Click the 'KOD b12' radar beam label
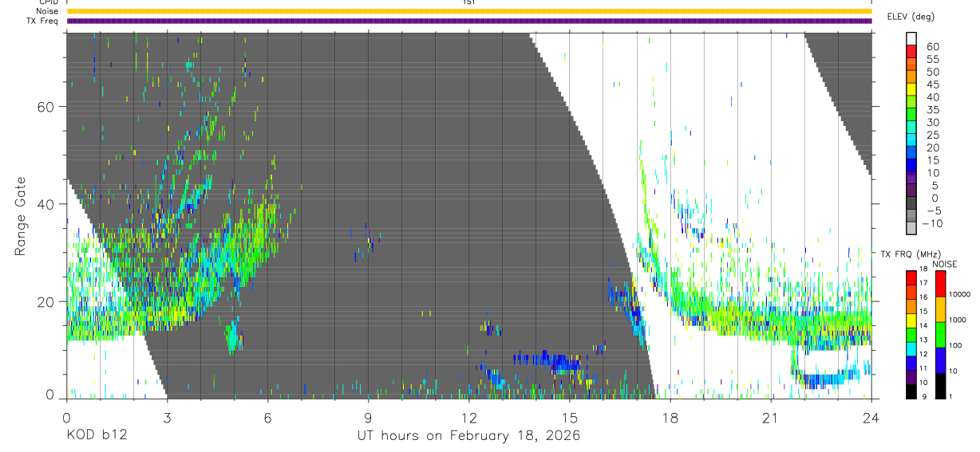Image resolution: width=980 pixels, height=452 pixels. click(x=97, y=435)
